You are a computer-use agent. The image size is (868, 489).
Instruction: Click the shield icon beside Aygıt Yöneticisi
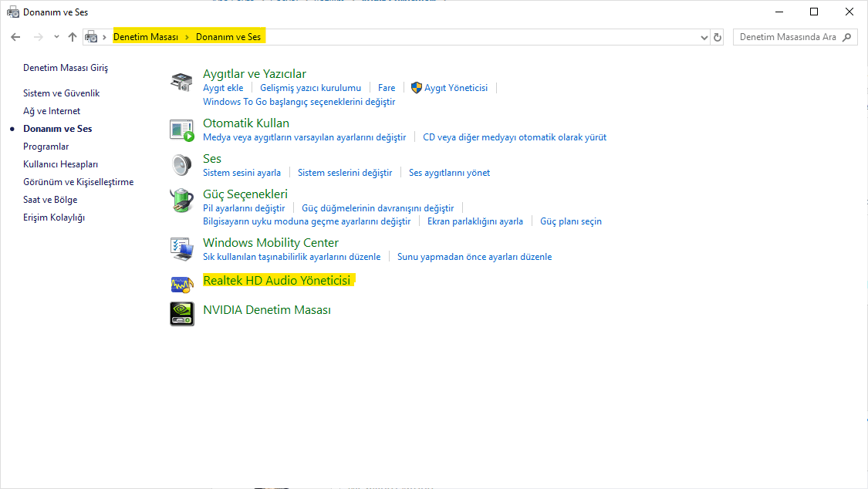tap(417, 88)
